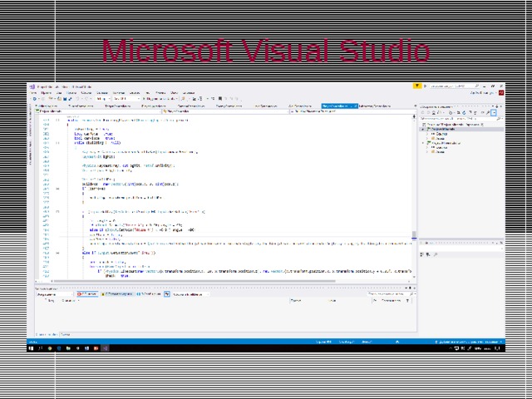Click the PowerPoint taskbar icon

coord(96,348)
